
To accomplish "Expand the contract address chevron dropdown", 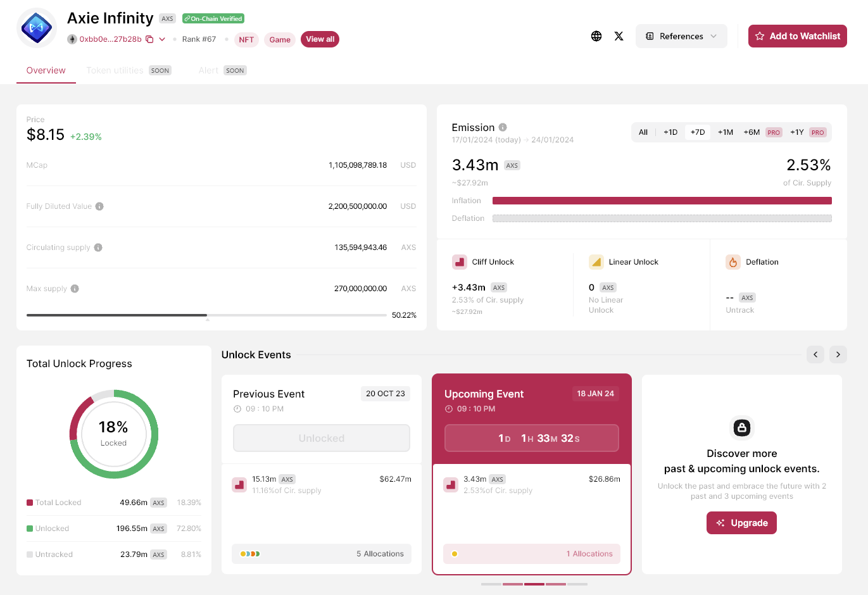I will [x=162, y=39].
